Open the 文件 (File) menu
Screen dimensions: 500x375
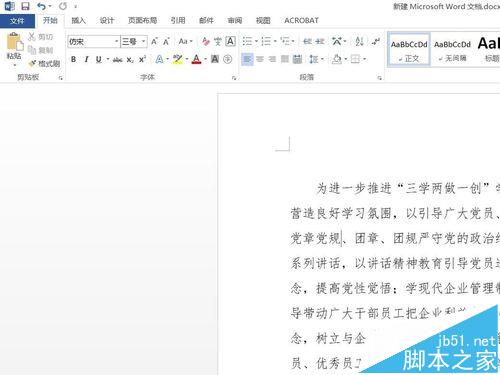(x=17, y=21)
